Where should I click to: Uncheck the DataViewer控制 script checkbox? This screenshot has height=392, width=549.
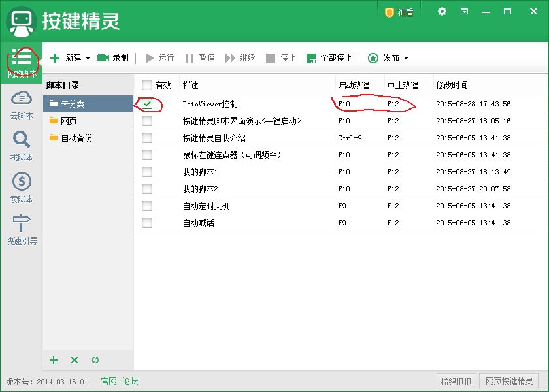147,104
